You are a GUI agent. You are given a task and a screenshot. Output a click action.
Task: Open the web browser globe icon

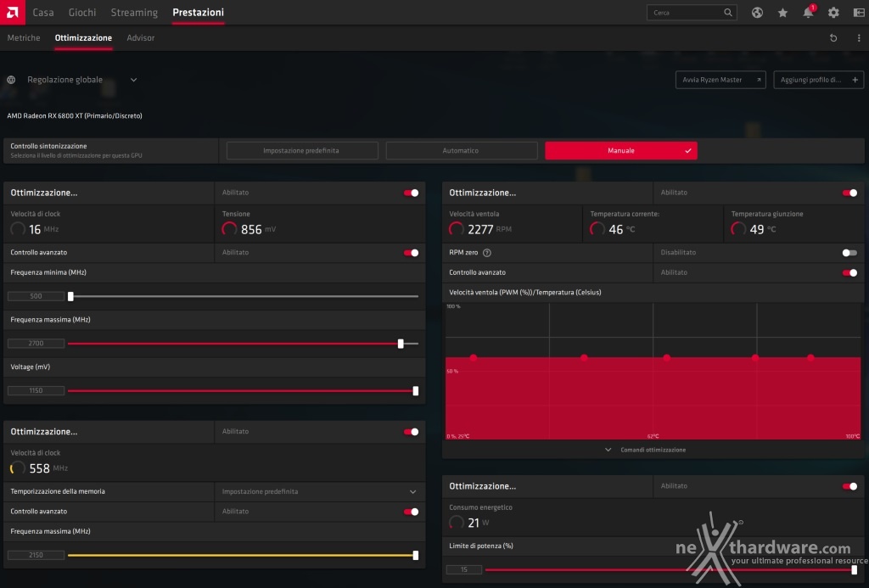point(757,12)
